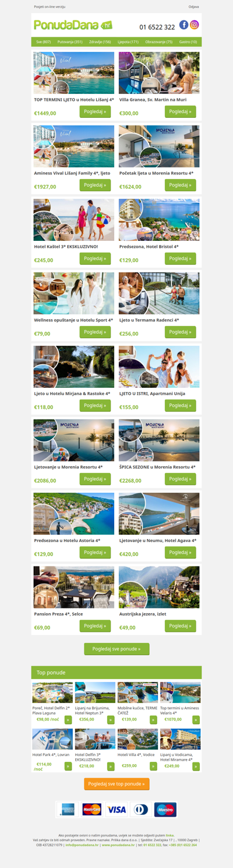Select the Putovanja (351) category tab
Viewport: 233px width, 868px height.
tap(70, 42)
